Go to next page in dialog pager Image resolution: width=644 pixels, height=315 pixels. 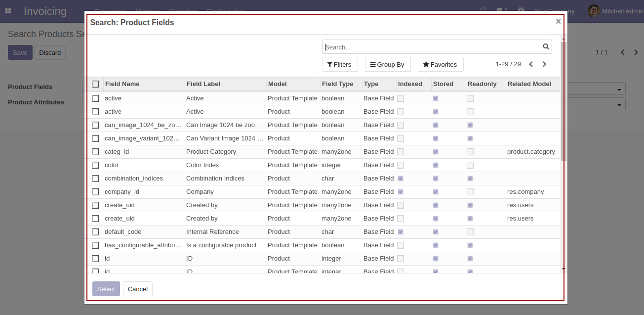[x=544, y=64]
